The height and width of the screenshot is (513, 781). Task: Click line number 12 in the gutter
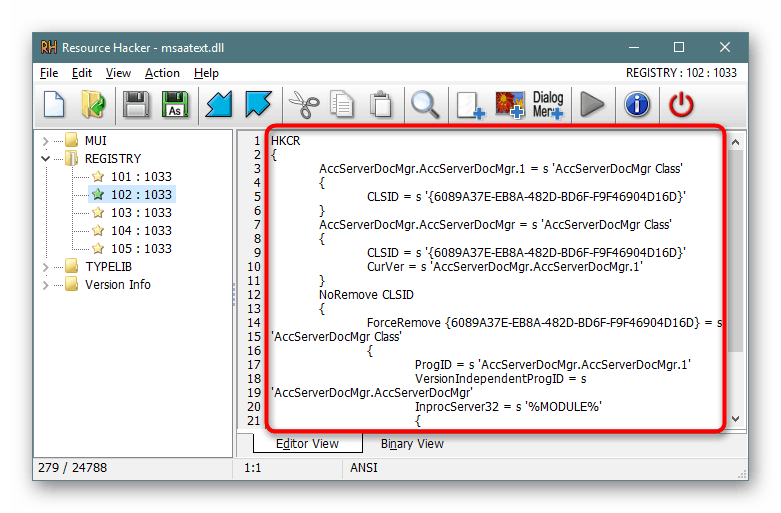pyautogui.click(x=254, y=295)
